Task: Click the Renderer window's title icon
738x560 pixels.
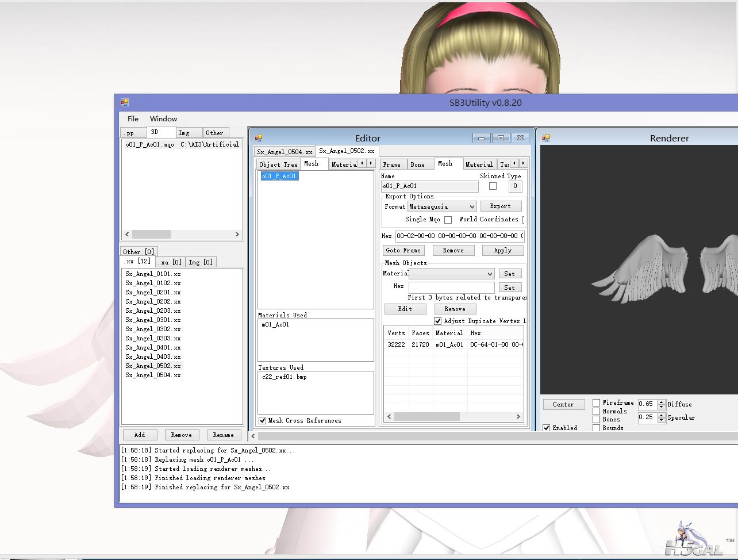Action: pyautogui.click(x=546, y=138)
